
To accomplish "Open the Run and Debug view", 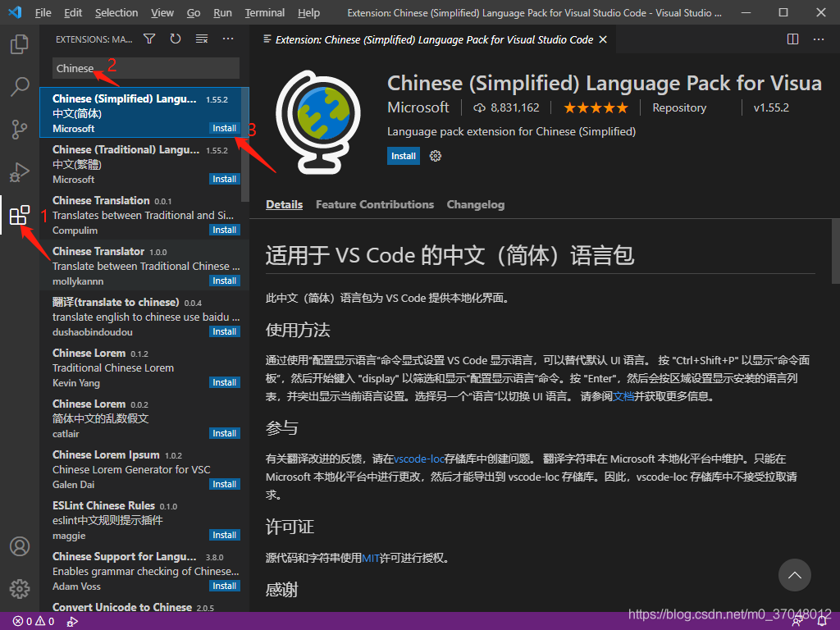I will tap(20, 172).
